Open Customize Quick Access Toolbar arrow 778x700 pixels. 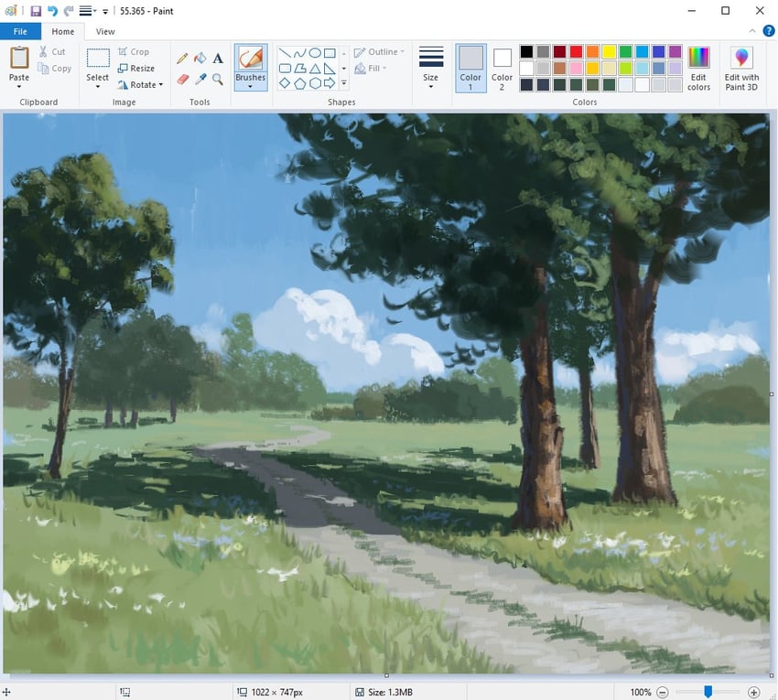[x=105, y=11]
